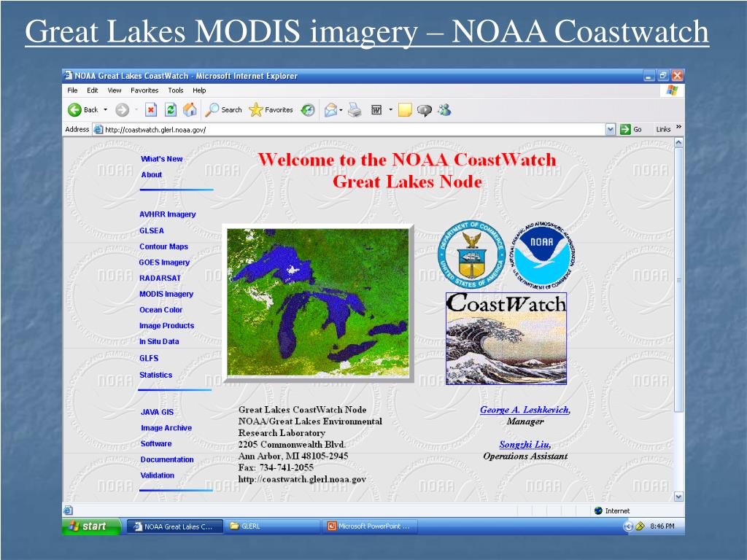This screenshot has width=747, height=560.
Task: Click the page icon in the status bar
Action: (x=68, y=510)
